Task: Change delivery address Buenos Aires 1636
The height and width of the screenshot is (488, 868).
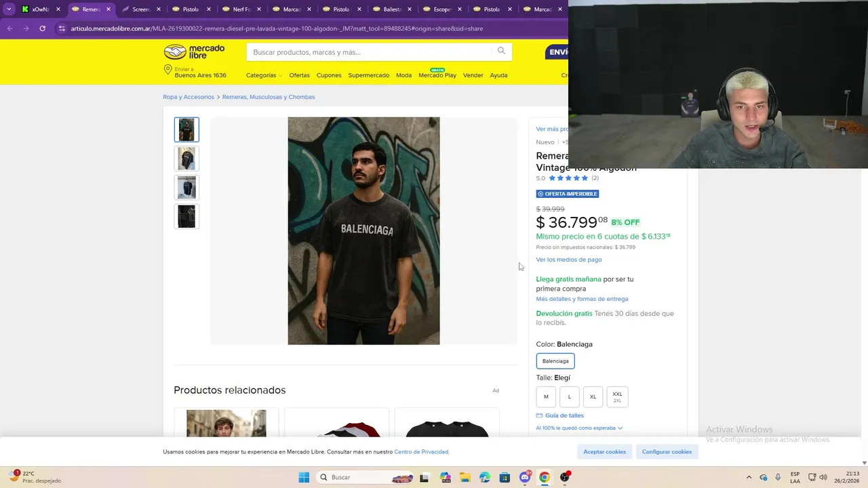Action: [x=200, y=73]
